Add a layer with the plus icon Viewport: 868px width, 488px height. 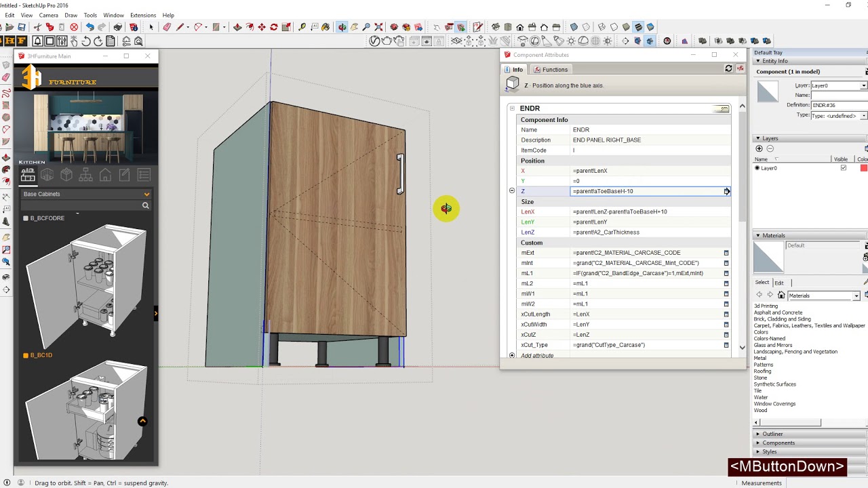click(x=759, y=149)
